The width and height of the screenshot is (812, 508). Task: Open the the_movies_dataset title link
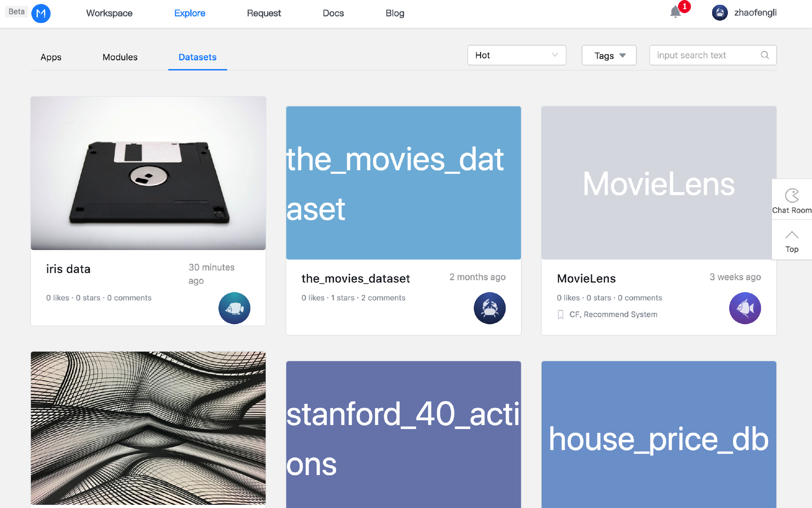coord(356,279)
